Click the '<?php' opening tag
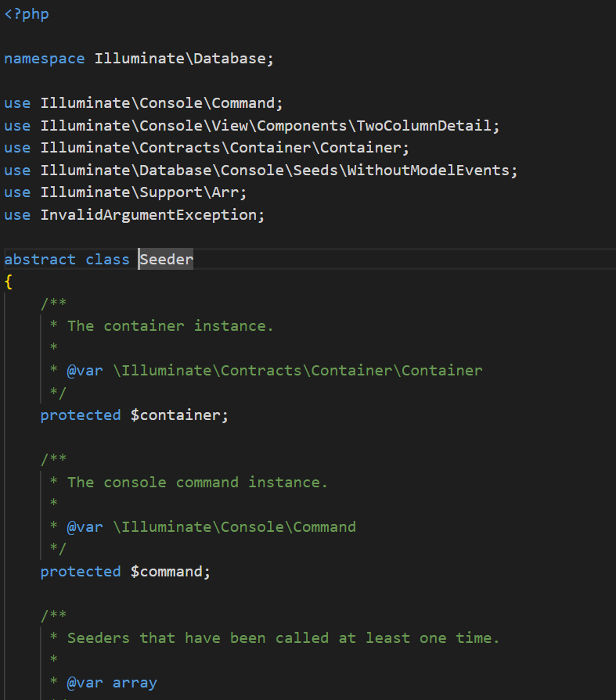Image resolution: width=616 pixels, height=700 pixels. pos(27,14)
